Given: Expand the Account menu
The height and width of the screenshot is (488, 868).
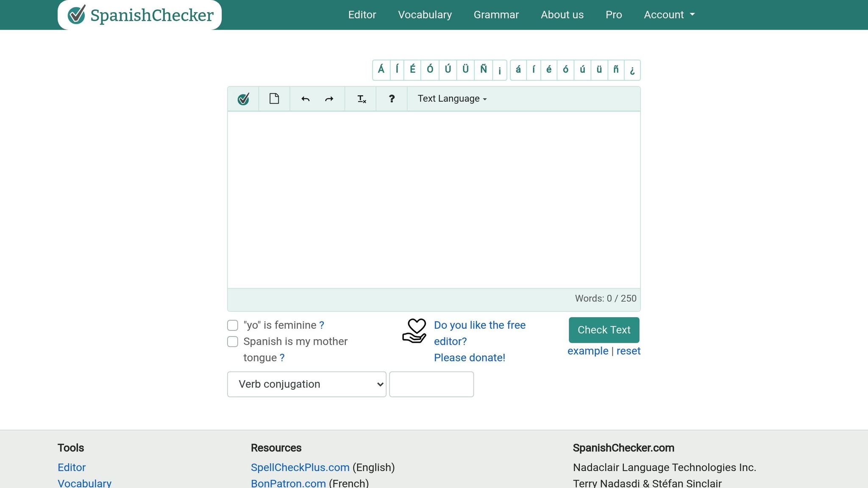Looking at the screenshot, I should [669, 15].
